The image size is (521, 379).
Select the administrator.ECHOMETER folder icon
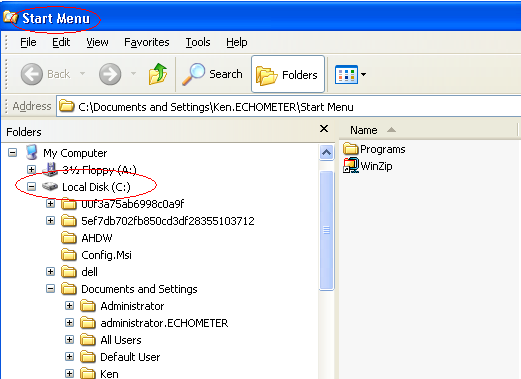(88, 323)
